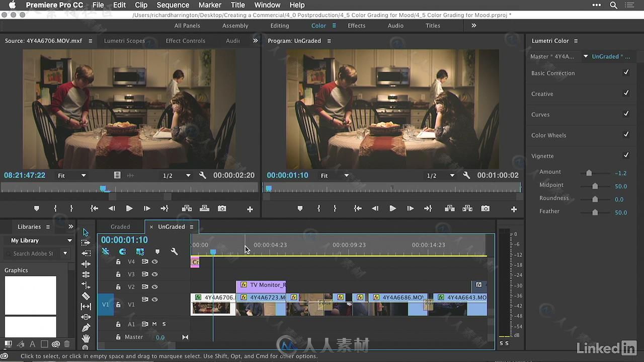
Task: Play the Source monitor clip
Action: pyautogui.click(x=129, y=209)
